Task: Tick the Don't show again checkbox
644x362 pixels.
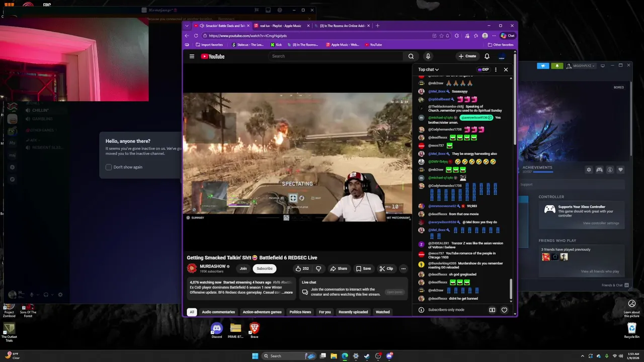Action: coord(109,167)
